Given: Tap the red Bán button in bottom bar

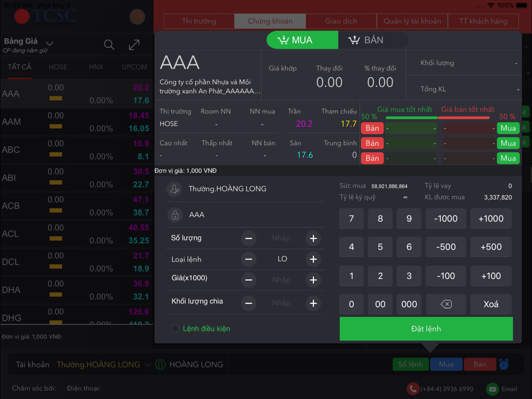Looking at the screenshot, I should click(x=480, y=364).
